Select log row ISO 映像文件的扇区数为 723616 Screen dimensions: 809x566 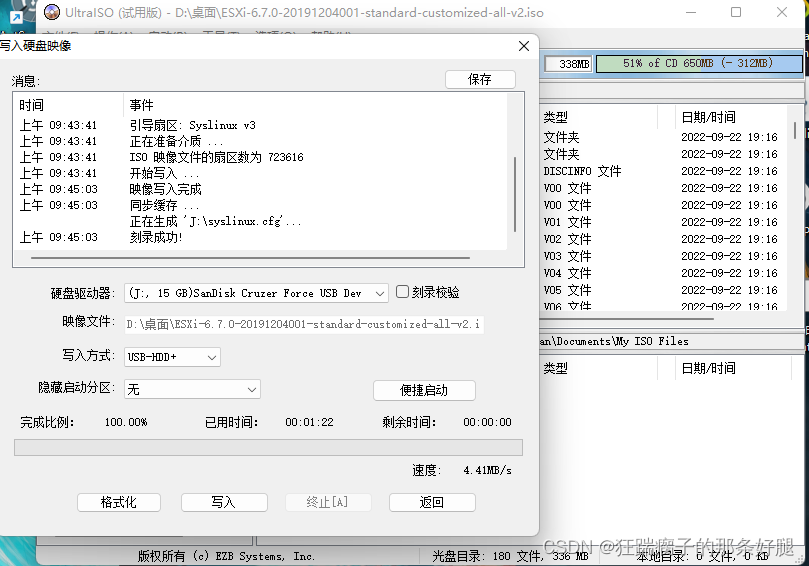pyautogui.click(x=217, y=157)
